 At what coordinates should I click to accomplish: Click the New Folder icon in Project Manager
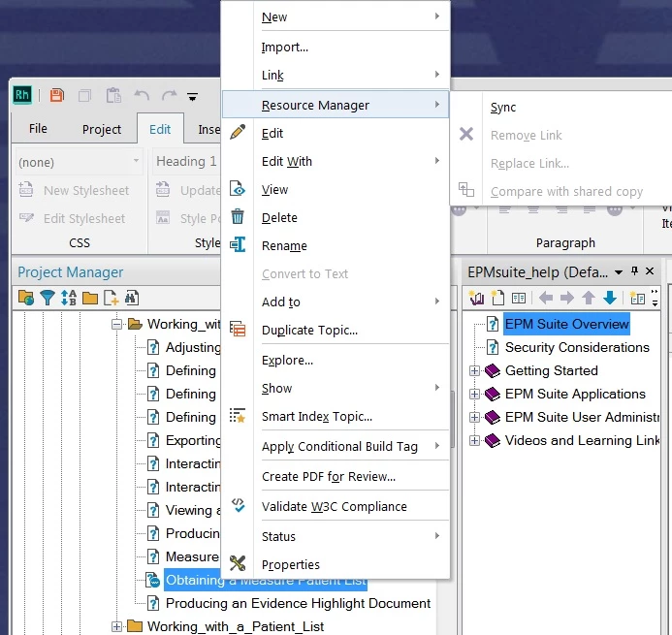click(90, 299)
